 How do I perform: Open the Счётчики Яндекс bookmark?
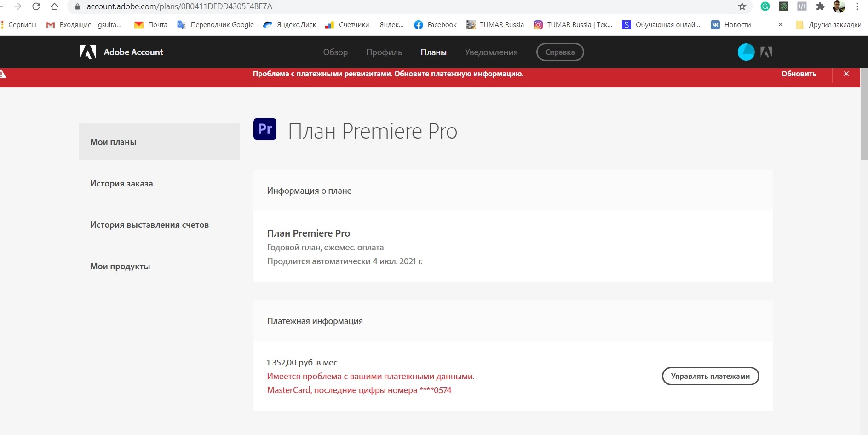[364, 25]
